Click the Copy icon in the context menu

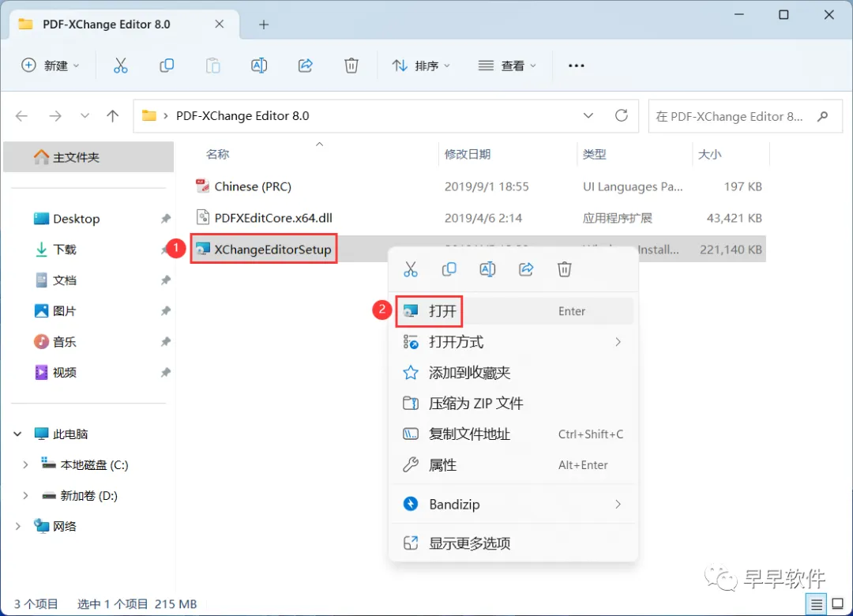[449, 269]
